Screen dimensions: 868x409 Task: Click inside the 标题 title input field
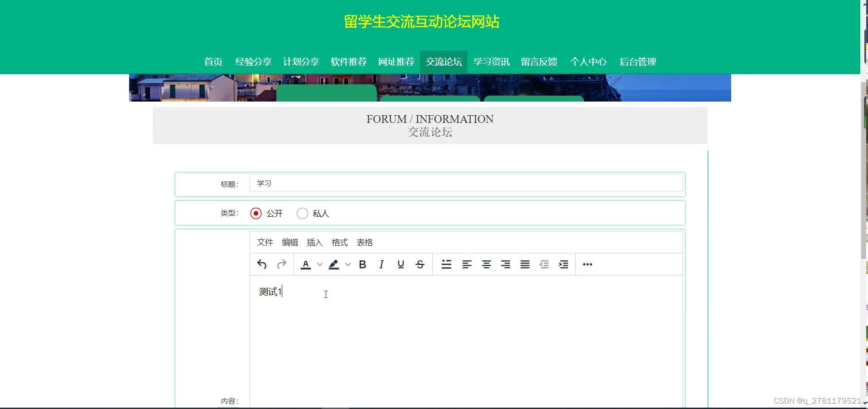(466, 183)
